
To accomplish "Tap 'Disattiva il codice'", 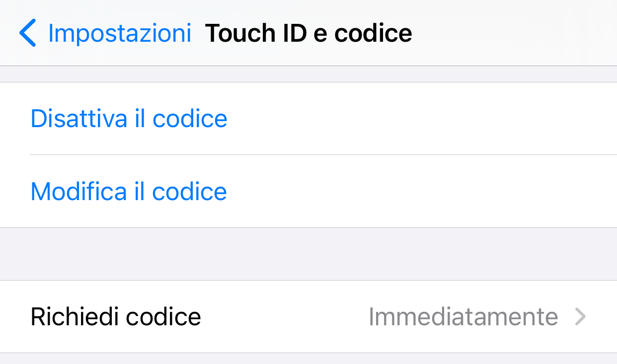I will point(129,119).
